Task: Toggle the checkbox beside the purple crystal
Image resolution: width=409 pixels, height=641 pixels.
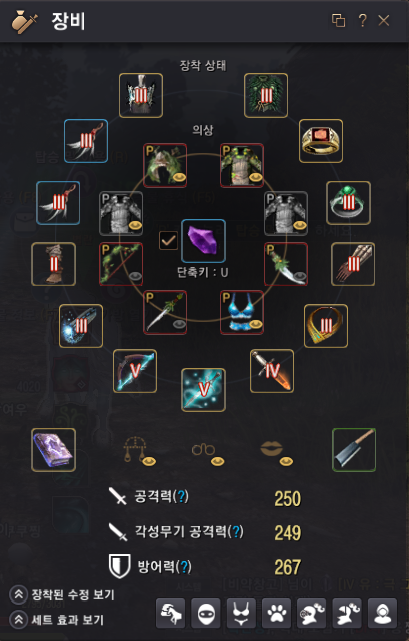Action: [168, 240]
